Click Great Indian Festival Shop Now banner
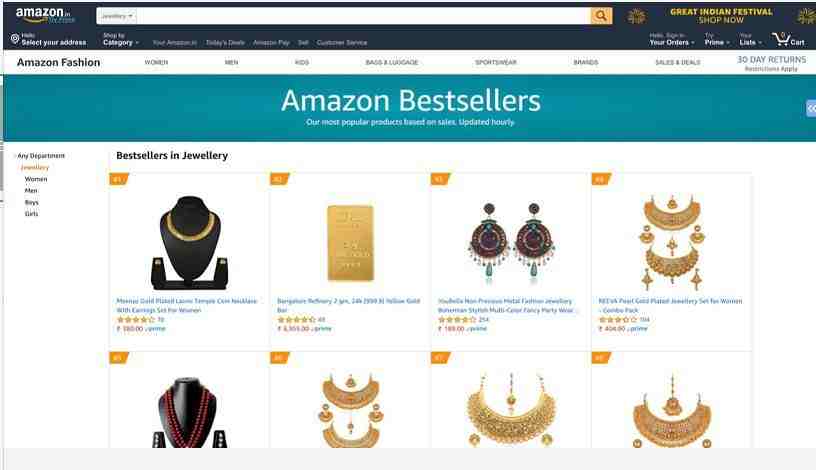816x470 pixels. pyautogui.click(x=721, y=16)
